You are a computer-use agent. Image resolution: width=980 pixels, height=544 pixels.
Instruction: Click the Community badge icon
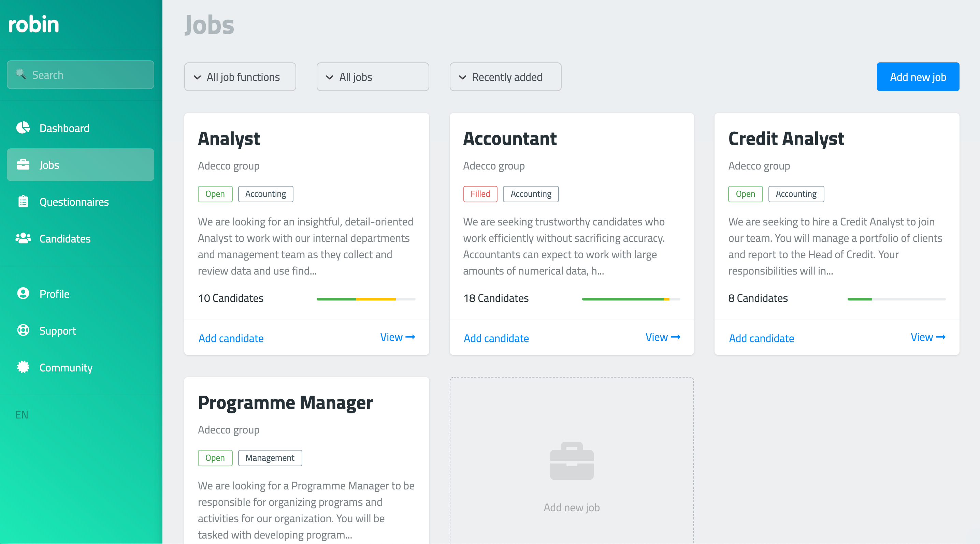point(23,367)
